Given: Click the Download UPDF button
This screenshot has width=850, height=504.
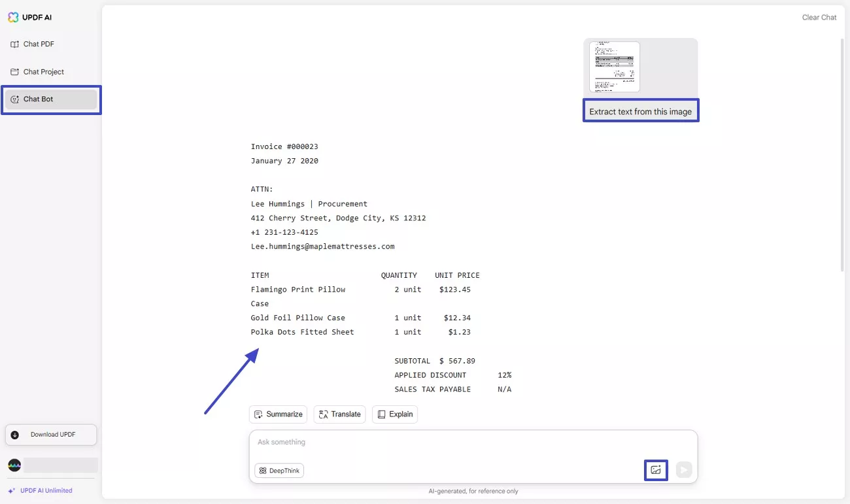Looking at the screenshot, I should point(51,435).
